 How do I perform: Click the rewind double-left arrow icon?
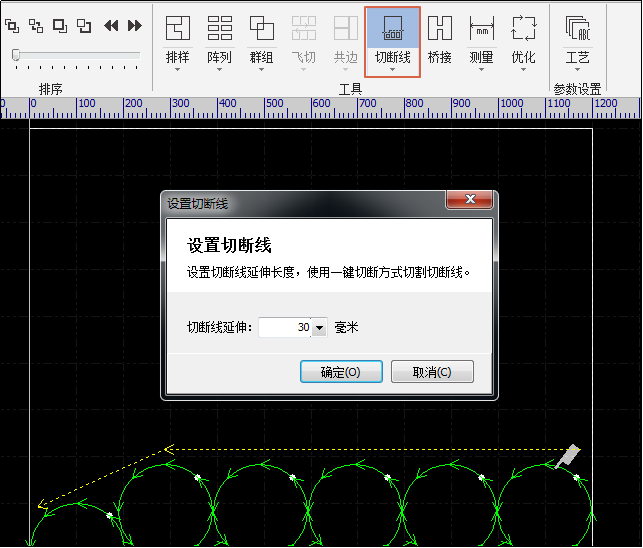(x=111, y=25)
